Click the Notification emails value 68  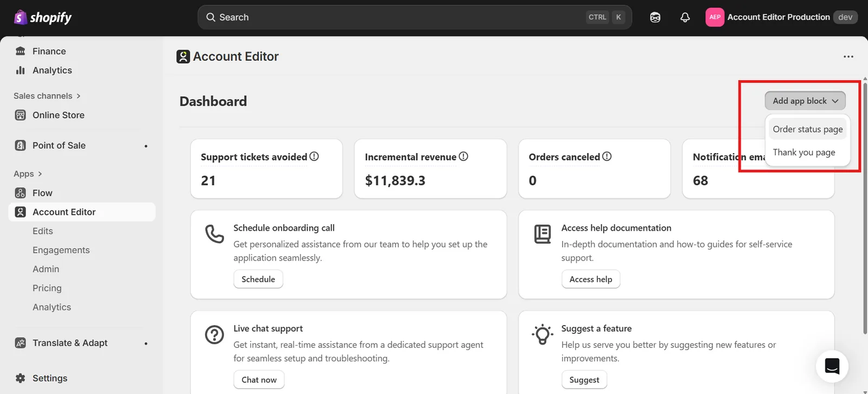point(700,181)
